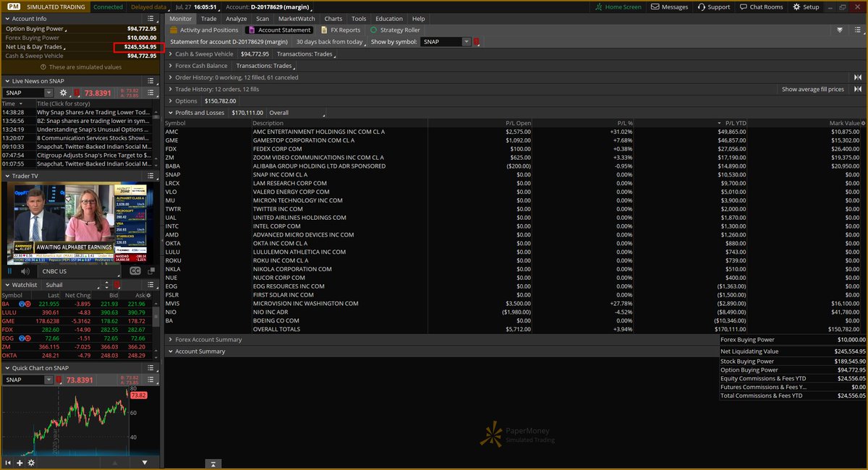This screenshot has height=470, width=868.
Task: Switch to the Tools tab
Action: click(359, 19)
